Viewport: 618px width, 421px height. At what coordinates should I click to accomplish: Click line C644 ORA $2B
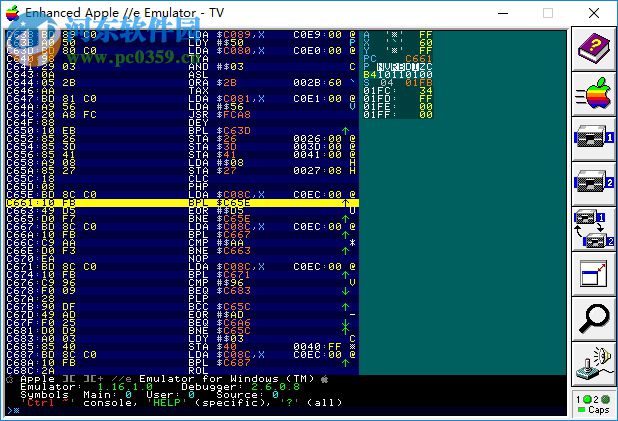[182, 83]
